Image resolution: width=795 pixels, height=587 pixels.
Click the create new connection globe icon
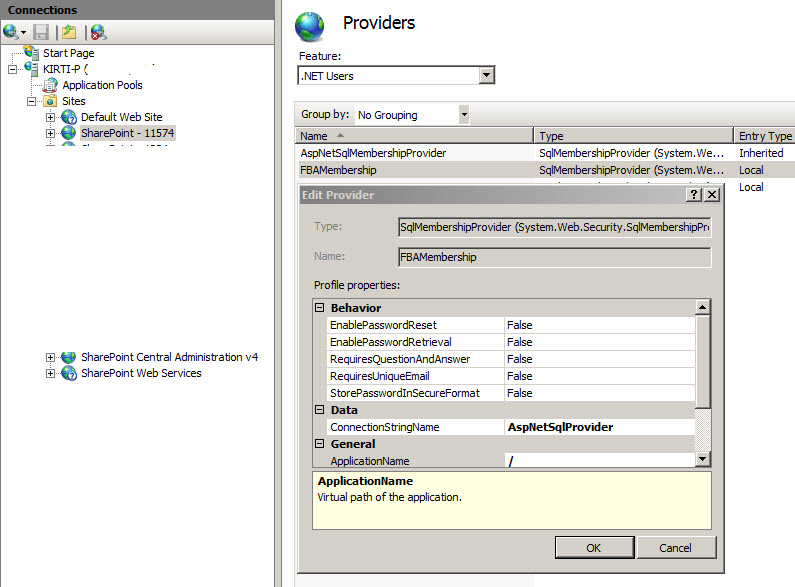pos(11,32)
